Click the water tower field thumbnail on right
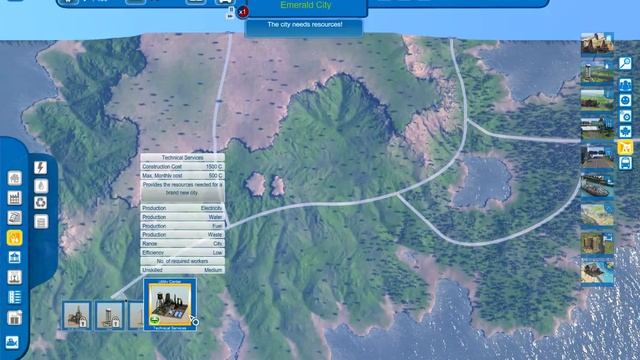Screen dimensions: 640x360 click(597, 72)
